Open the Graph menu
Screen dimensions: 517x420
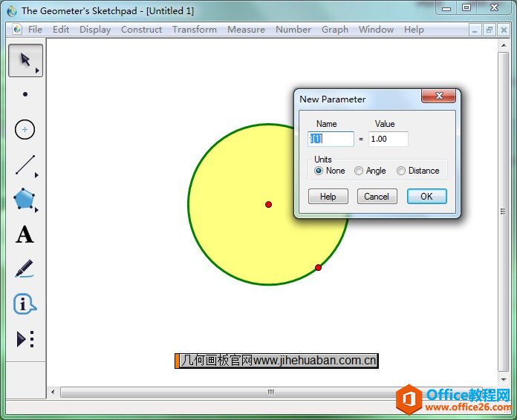click(x=335, y=30)
